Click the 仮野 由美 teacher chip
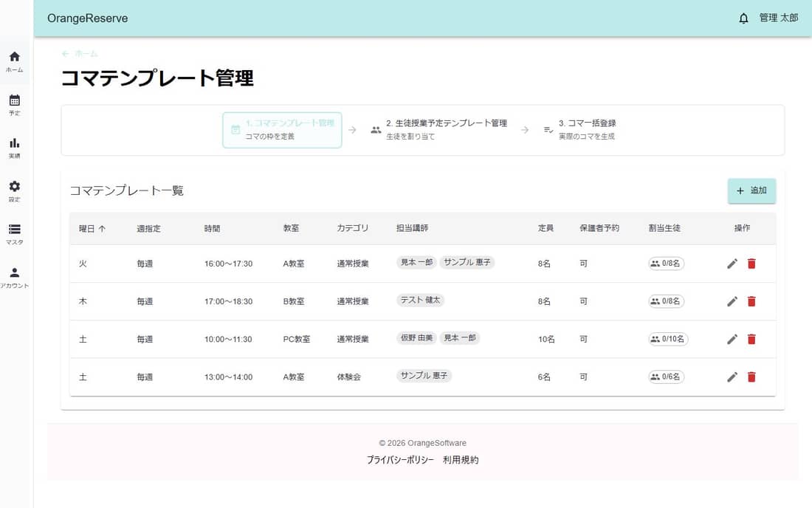812x508 pixels. 417,337
